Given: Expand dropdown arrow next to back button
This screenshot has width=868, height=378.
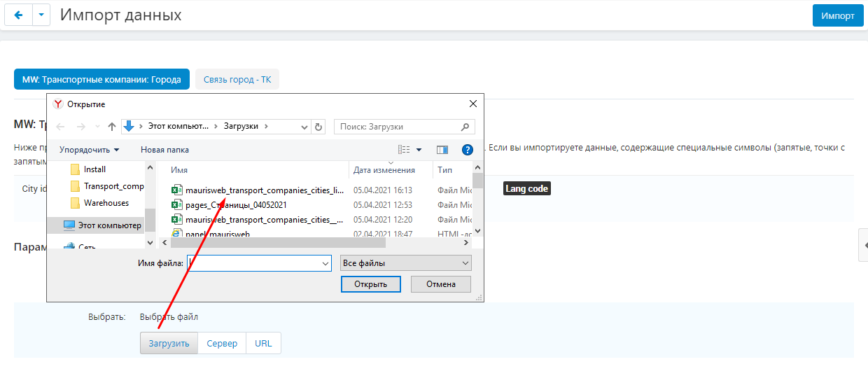Looking at the screenshot, I should [41, 15].
